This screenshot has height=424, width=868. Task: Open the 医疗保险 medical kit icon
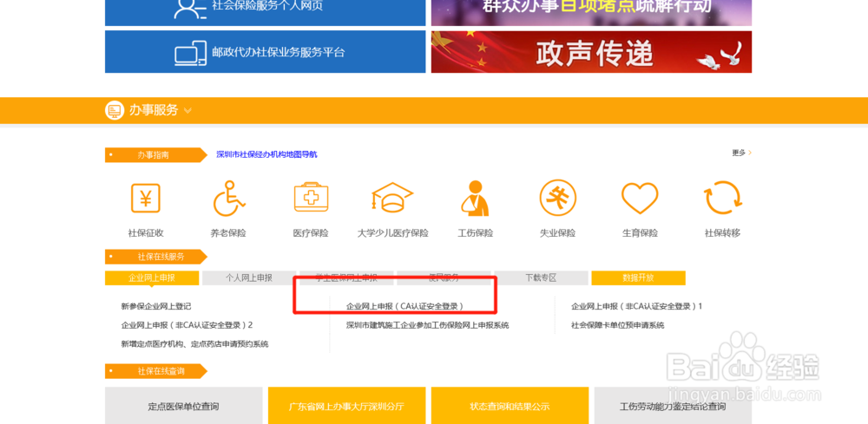click(x=311, y=198)
